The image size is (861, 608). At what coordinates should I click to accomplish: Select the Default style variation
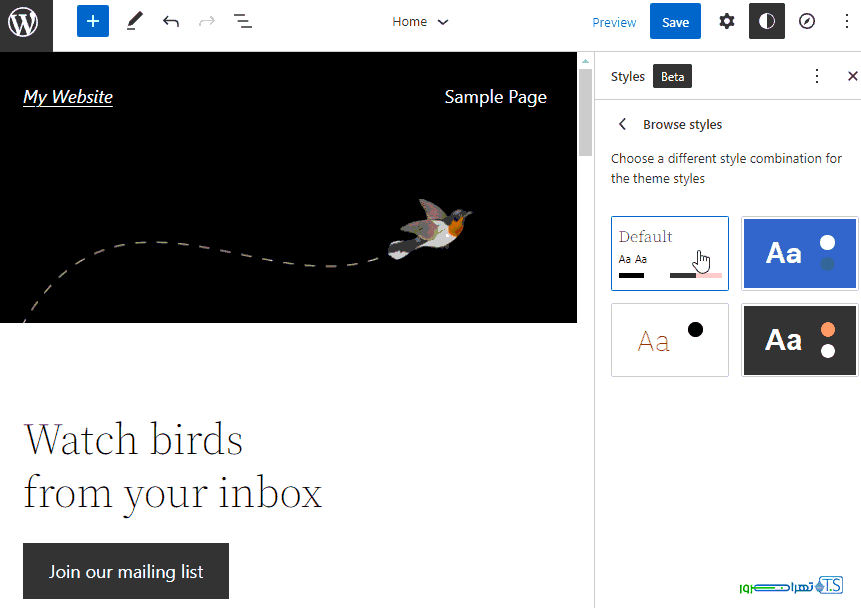669,253
